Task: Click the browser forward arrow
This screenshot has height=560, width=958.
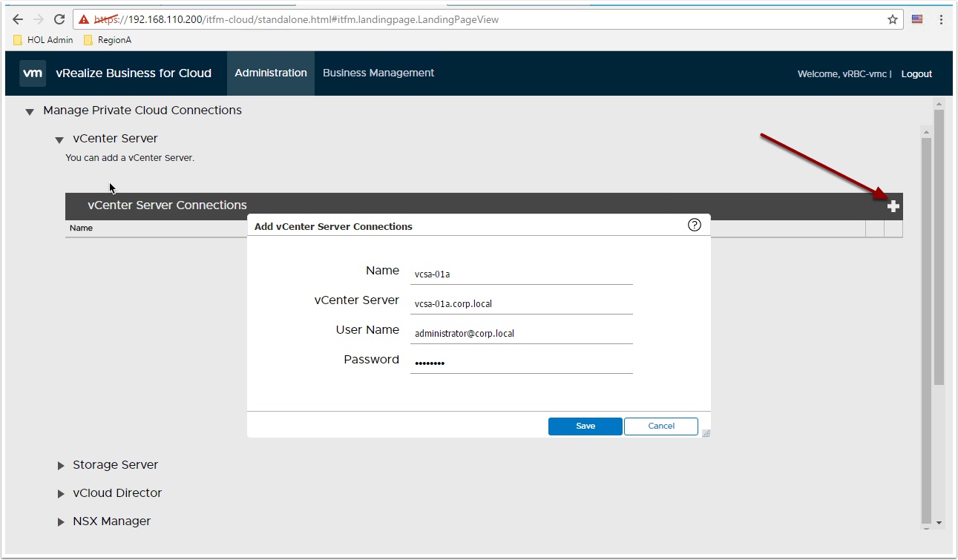Action: (39, 20)
